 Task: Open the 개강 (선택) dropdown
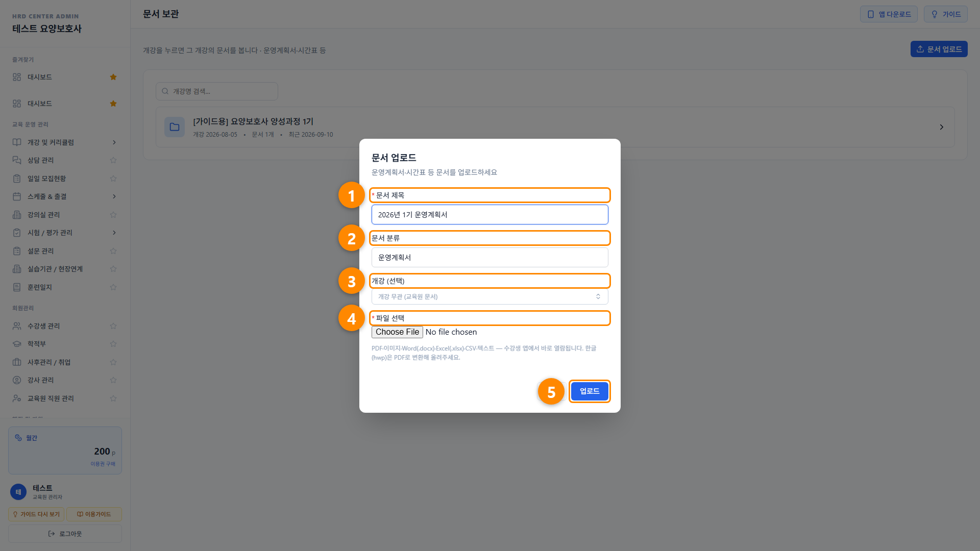(490, 296)
